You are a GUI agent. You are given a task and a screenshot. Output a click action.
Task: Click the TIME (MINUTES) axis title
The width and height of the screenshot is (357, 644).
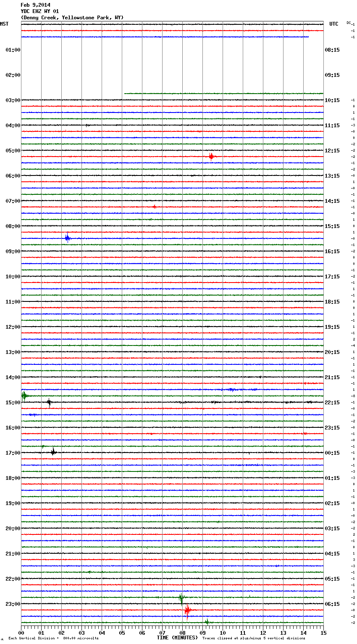pos(177,638)
